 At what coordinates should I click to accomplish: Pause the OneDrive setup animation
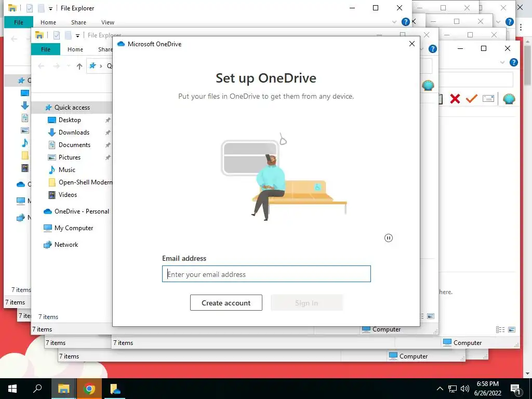[389, 238]
